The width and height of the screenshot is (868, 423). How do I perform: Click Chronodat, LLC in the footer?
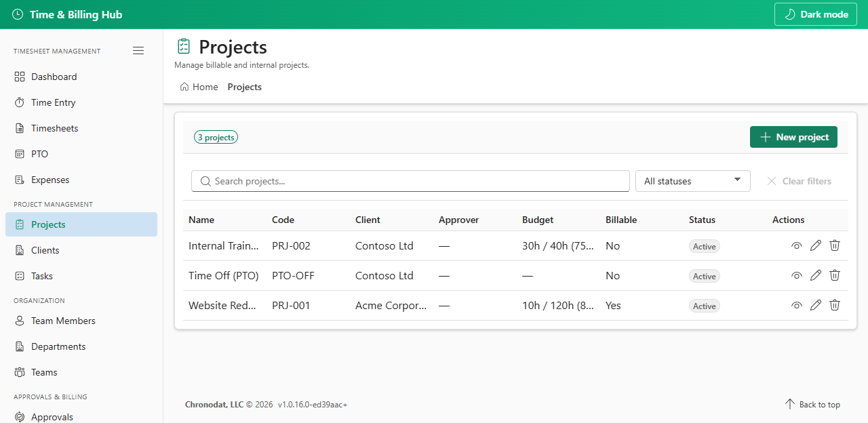point(214,404)
